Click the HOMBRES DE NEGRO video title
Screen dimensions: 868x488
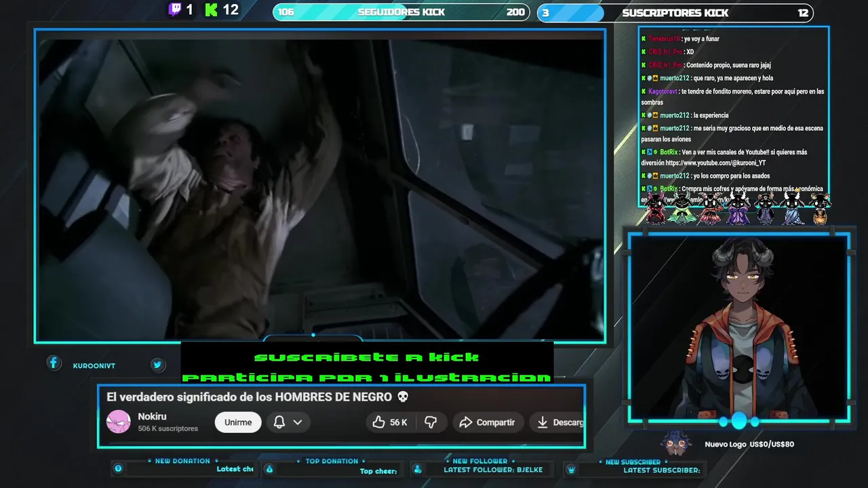pyautogui.click(x=258, y=397)
